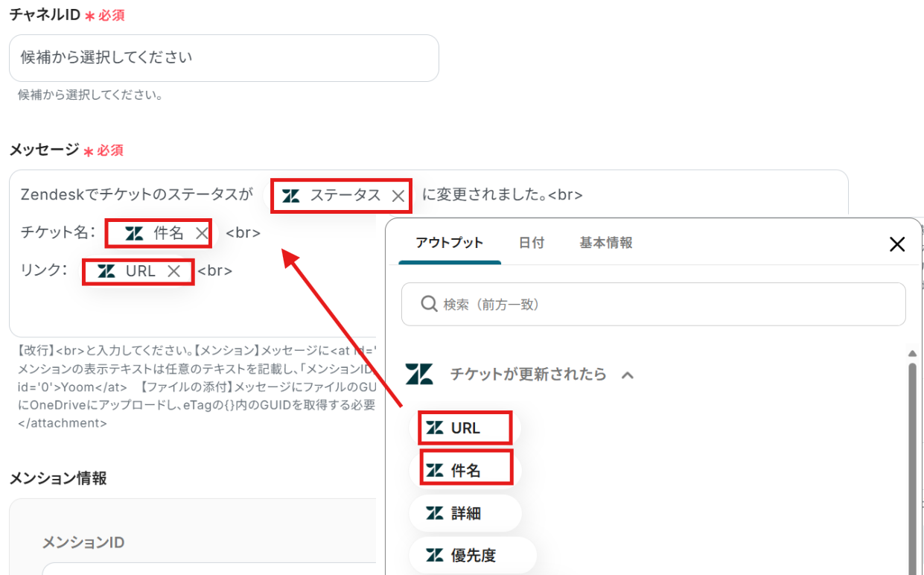Switch to the 基本情報 tab
Viewport: 924px width, 575px height.
tap(606, 243)
